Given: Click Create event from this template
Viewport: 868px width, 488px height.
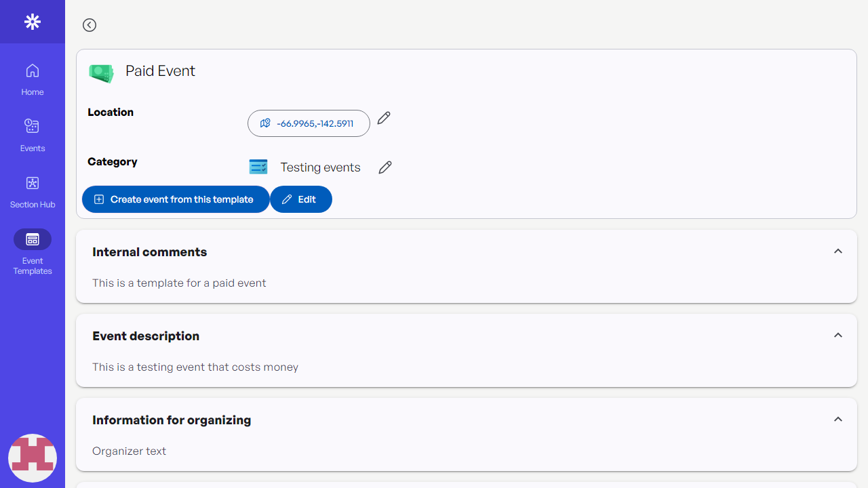Looking at the screenshot, I should click(x=176, y=199).
